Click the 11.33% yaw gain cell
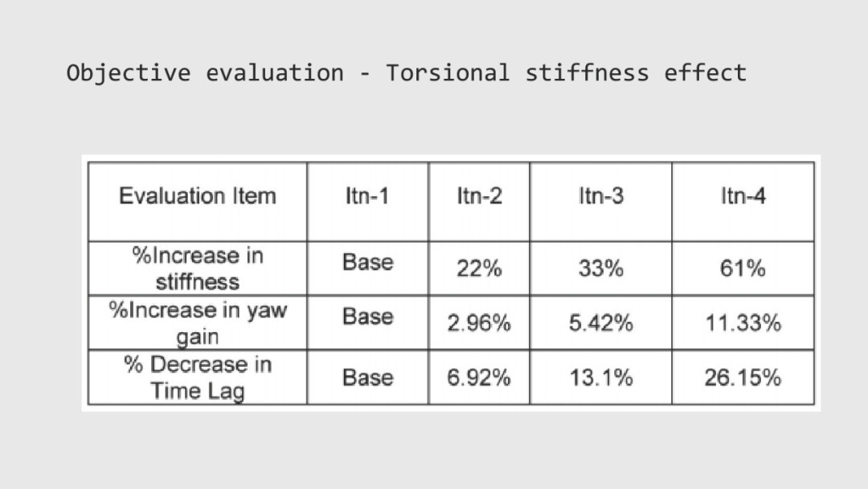The height and width of the screenshot is (489, 868). point(743,323)
